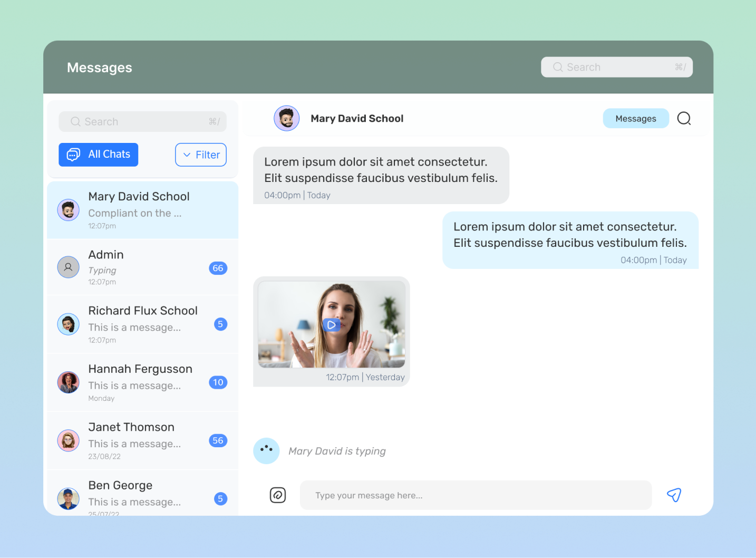Viewport: 756px width, 558px height.
Task: Click Mary David School avatar in chat list
Action: tap(69, 210)
